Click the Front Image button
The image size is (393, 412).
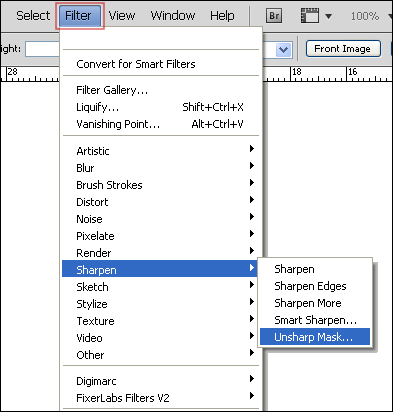(343, 49)
